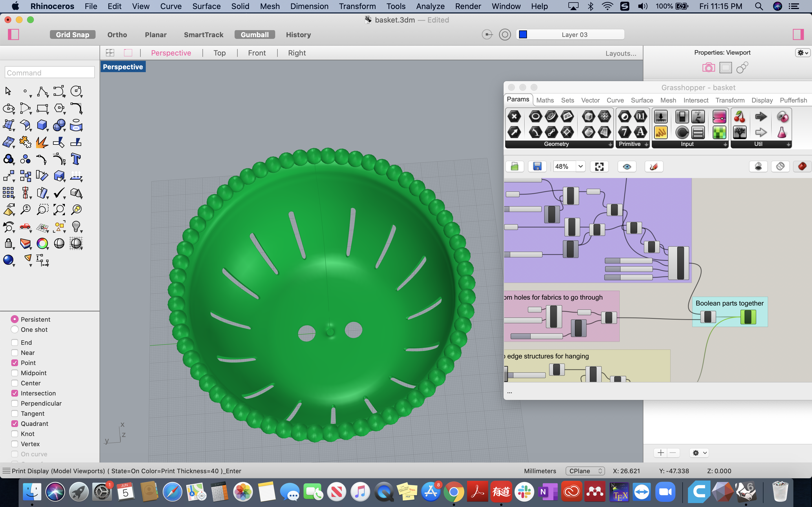812x507 pixels.
Task: Select the Text object tool icon
Action: click(76, 159)
